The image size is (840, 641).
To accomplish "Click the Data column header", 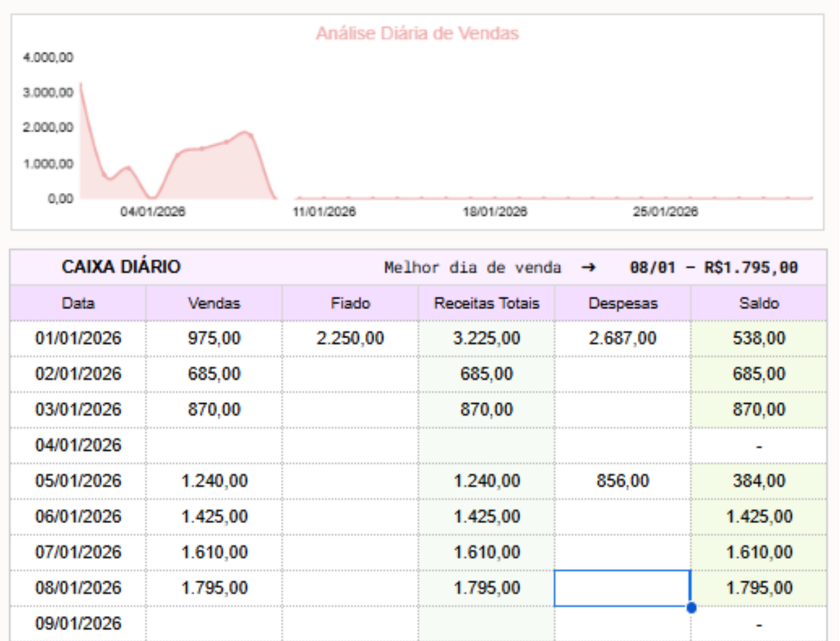I will (x=78, y=303).
